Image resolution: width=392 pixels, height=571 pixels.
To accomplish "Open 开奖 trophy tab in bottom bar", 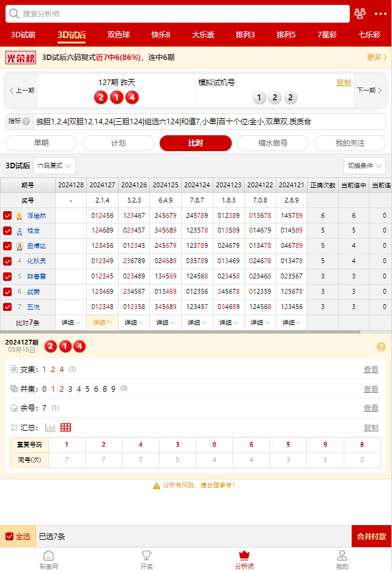I will pyautogui.click(x=147, y=559).
